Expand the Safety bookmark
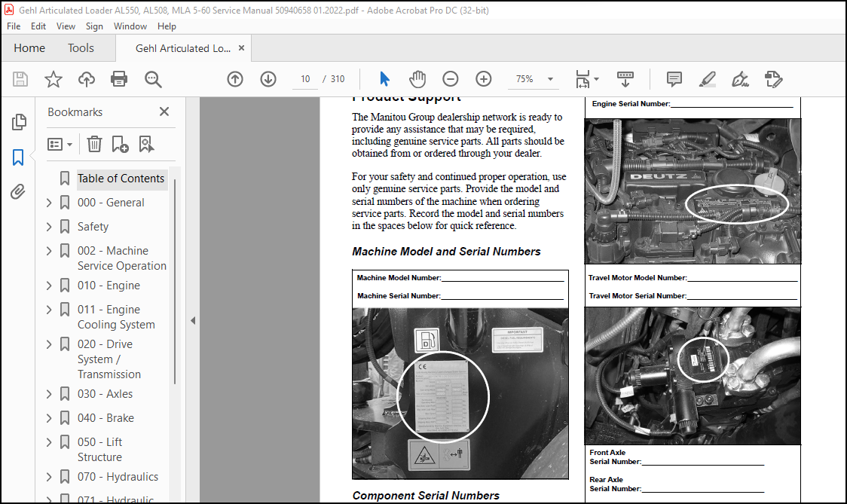 (x=49, y=227)
